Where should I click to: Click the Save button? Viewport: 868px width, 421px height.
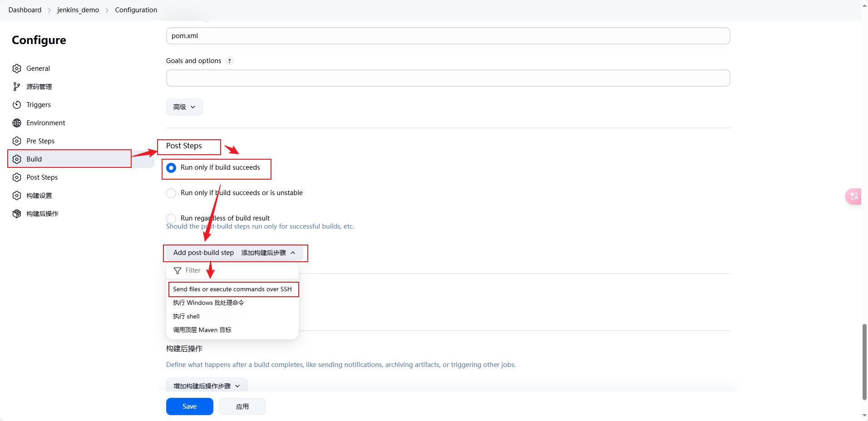pos(190,406)
